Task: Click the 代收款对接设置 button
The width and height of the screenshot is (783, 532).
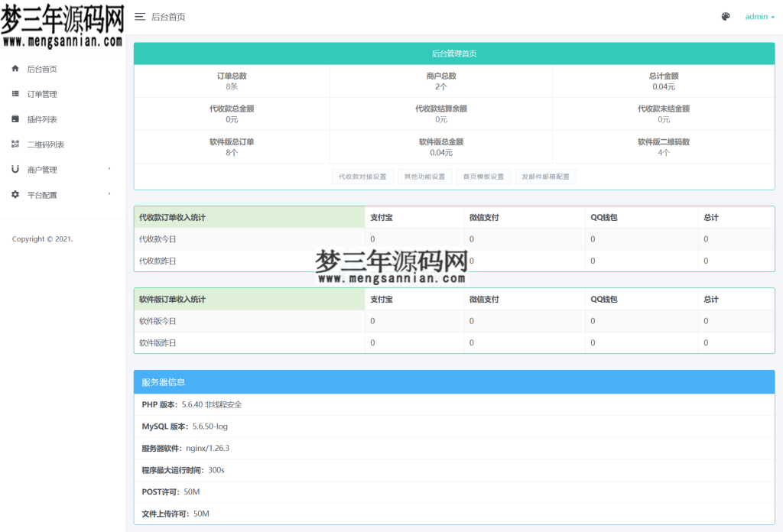Action: 362,177
